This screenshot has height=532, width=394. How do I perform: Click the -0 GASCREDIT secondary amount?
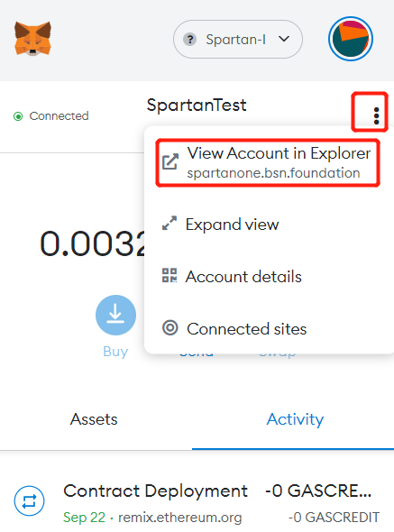pyautogui.click(x=334, y=518)
